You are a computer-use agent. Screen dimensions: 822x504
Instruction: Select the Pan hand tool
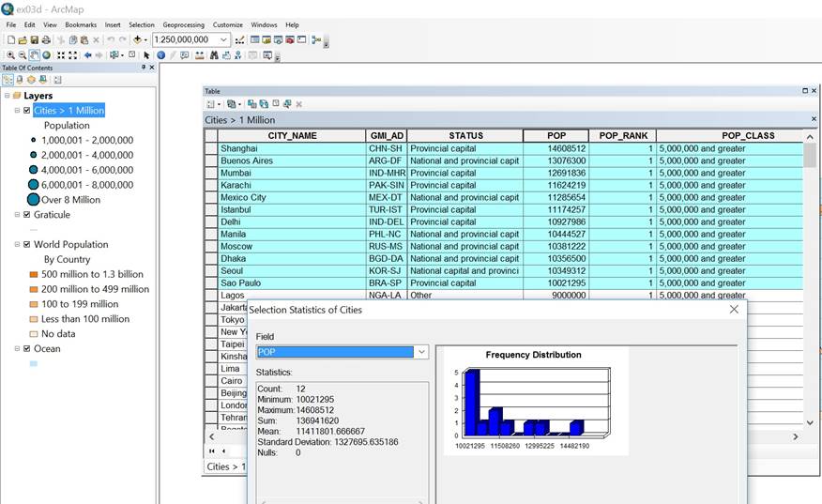[34, 55]
